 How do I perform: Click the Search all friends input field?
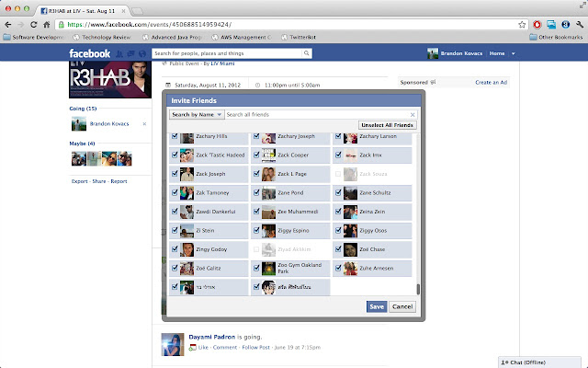pyautogui.click(x=317, y=114)
